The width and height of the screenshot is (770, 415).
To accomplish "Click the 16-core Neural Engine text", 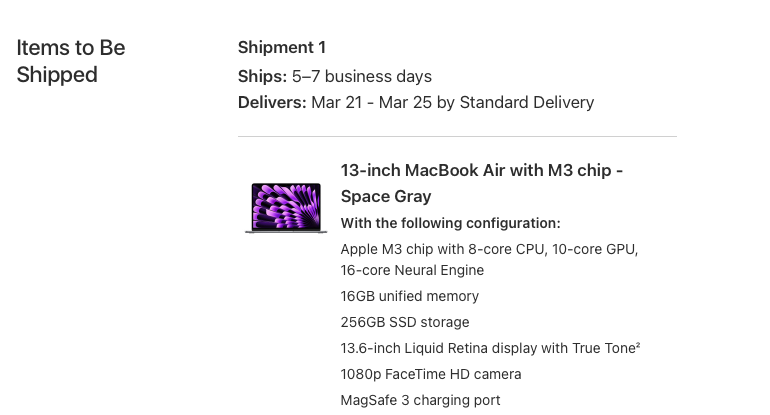I will [412, 270].
